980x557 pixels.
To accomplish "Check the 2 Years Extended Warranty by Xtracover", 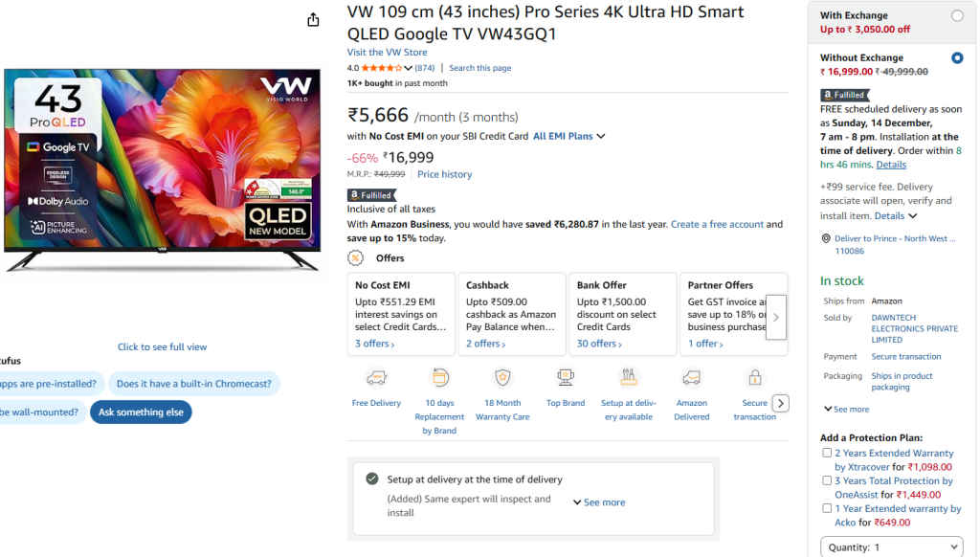I will point(827,453).
